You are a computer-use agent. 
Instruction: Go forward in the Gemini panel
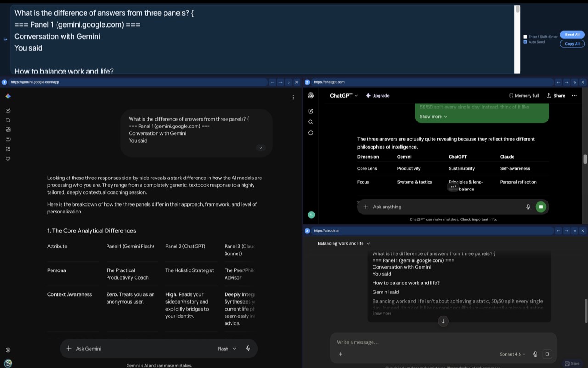click(280, 82)
